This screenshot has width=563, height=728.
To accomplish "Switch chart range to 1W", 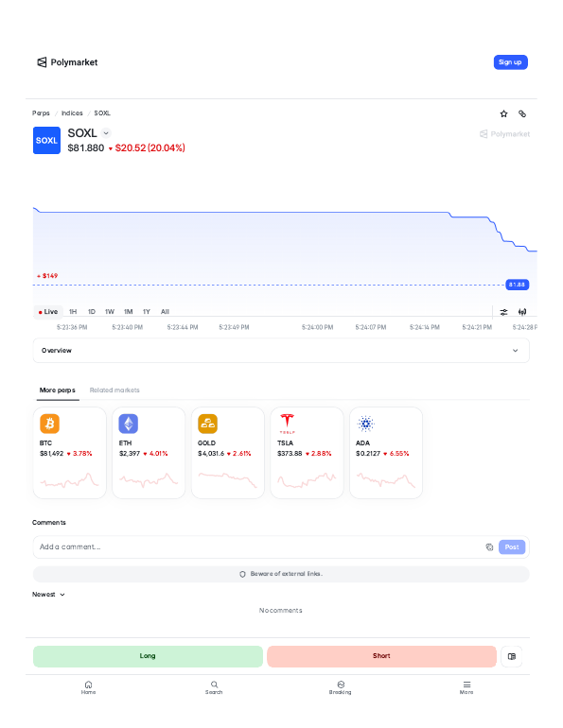I will click(110, 312).
